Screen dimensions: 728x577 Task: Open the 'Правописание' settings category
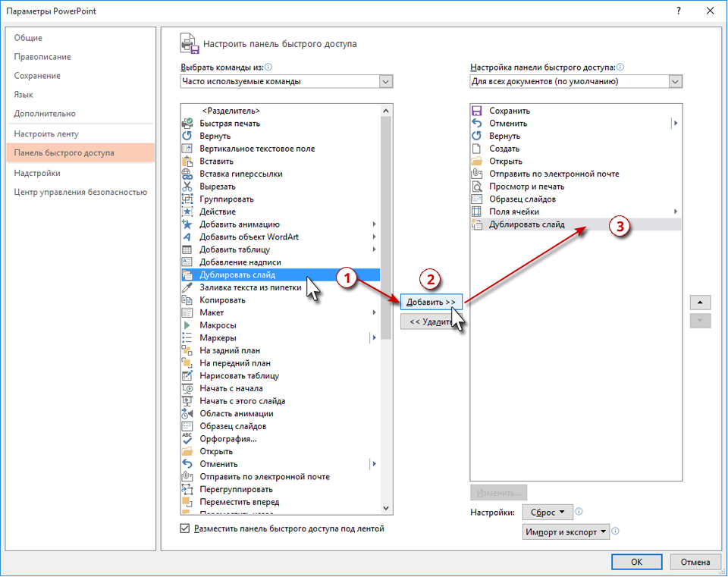coord(81,57)
